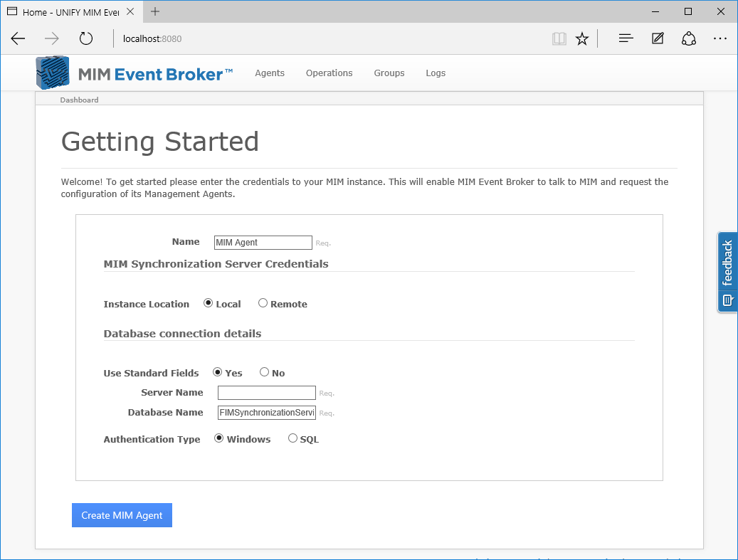Screen dimensions: 738x560
Task: Click the Database Name label
Action: pos(166,412)
